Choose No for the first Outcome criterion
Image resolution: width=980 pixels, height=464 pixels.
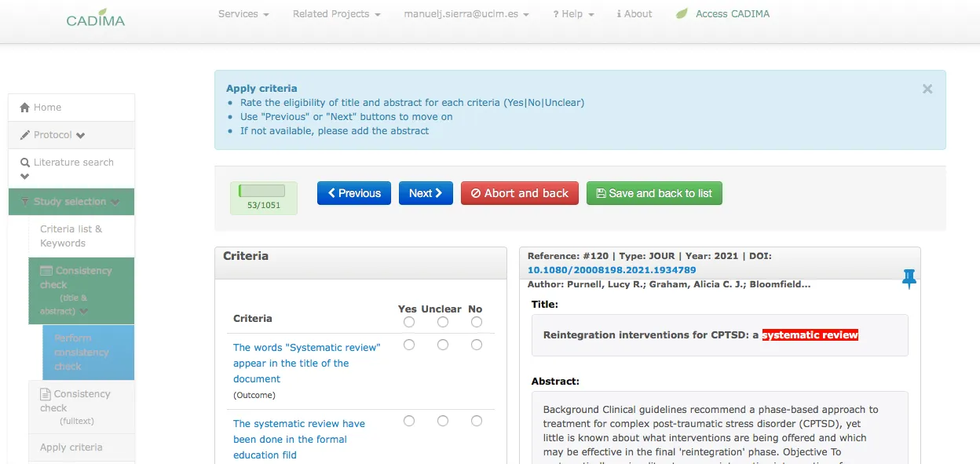coord(476,344)
